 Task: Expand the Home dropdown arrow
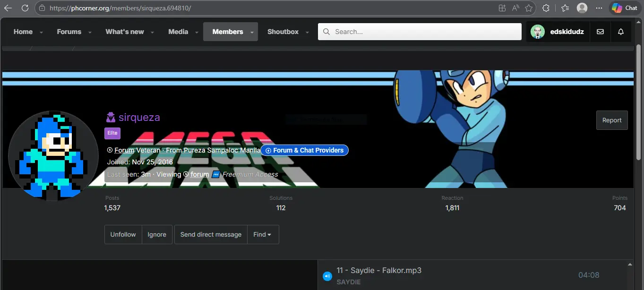point(41,32)
